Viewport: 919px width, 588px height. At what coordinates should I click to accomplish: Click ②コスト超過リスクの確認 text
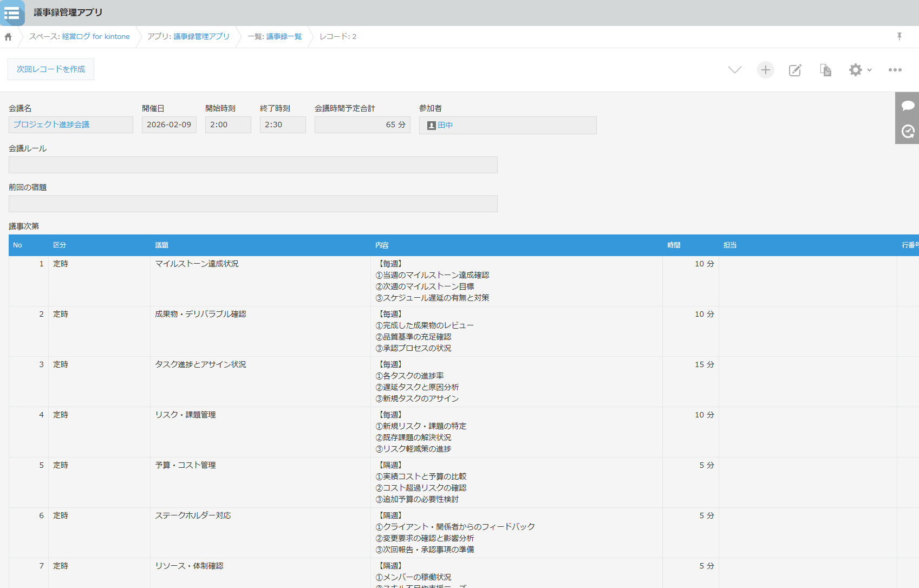click(x=421, y=488)
